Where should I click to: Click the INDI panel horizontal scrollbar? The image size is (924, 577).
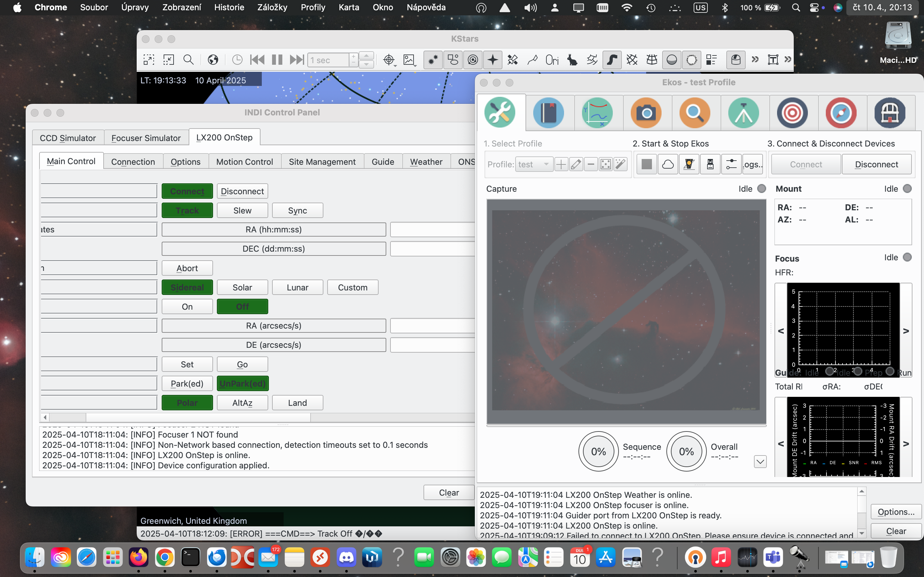199,417
